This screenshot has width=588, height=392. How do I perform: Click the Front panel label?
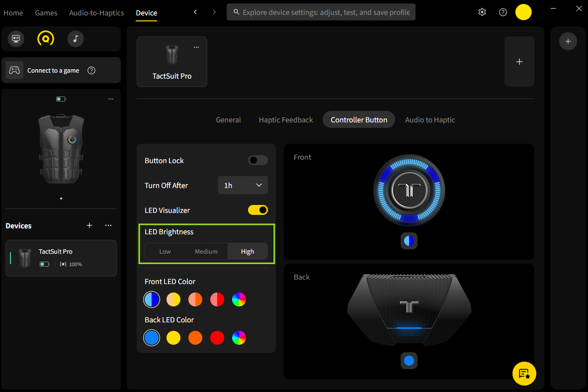pyautogui.click(x=302, y=157)
